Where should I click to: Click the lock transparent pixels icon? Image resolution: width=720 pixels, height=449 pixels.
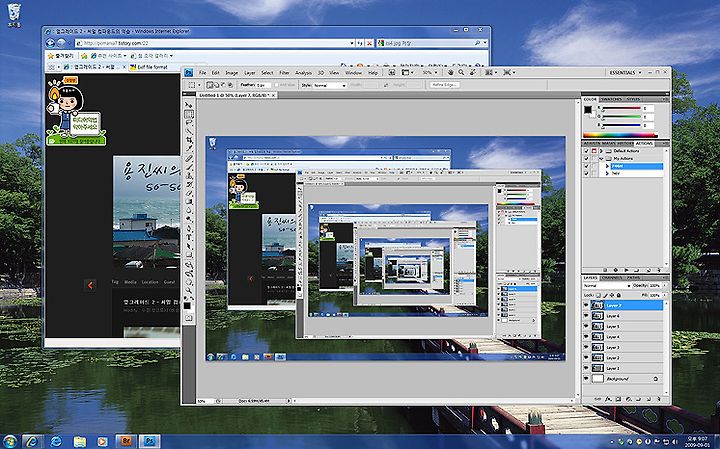pyautogui.click(x=599, y=295)
